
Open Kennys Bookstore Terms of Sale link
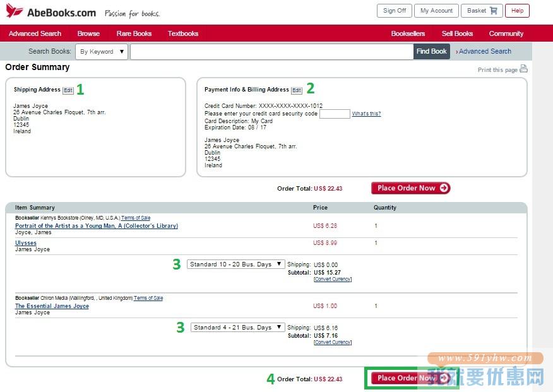136,218
